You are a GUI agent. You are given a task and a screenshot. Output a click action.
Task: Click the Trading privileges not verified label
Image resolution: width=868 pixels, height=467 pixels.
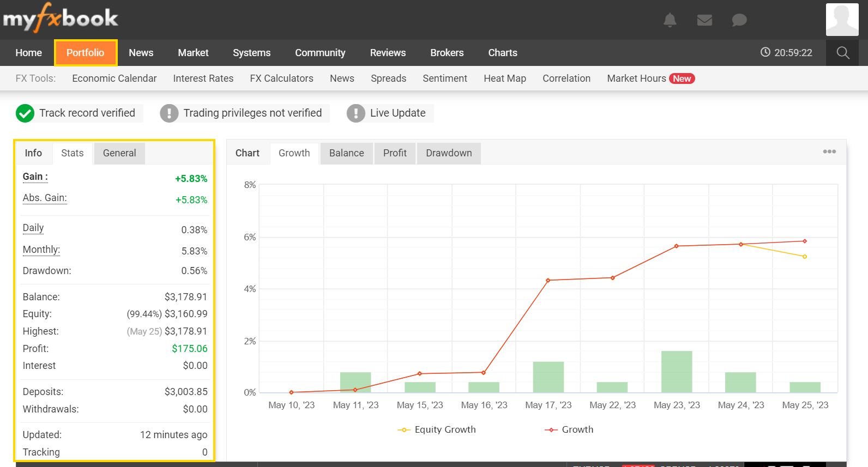click(x=252, y=113)
